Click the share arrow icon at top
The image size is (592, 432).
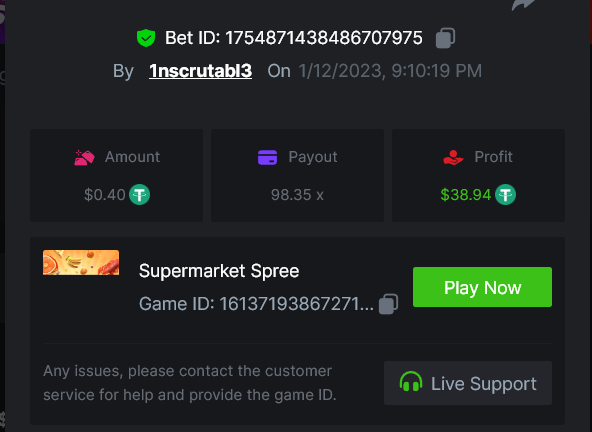tap(523, 5)
